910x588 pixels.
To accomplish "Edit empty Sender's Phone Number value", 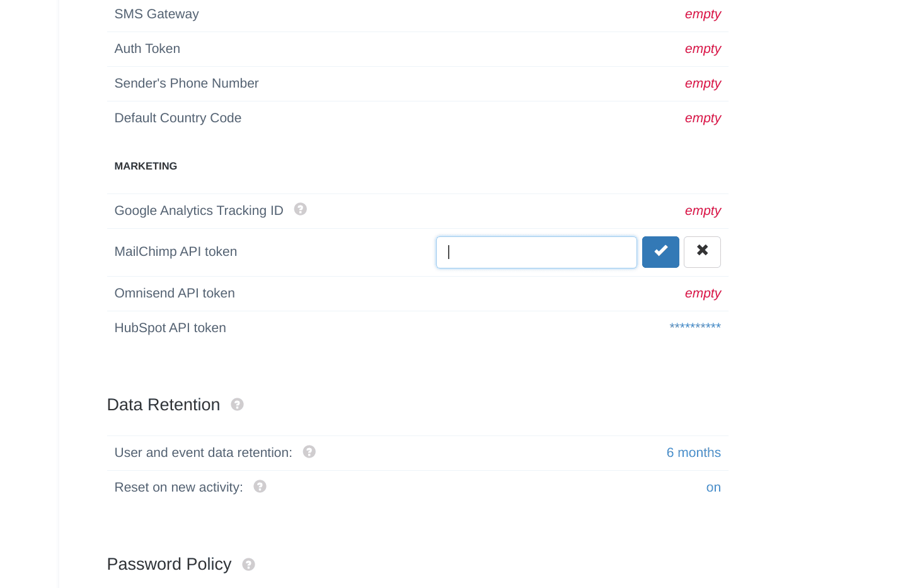I will coord(703,84).
